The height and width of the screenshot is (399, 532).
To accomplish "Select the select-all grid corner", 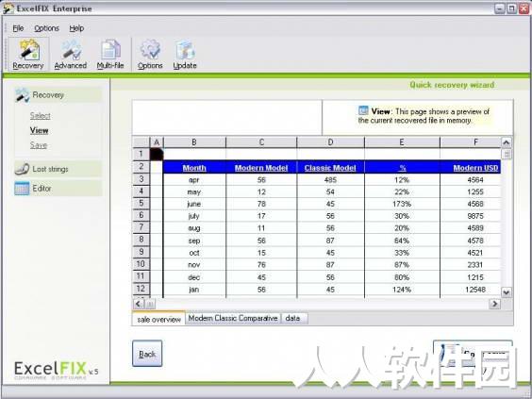I will 141,142.
